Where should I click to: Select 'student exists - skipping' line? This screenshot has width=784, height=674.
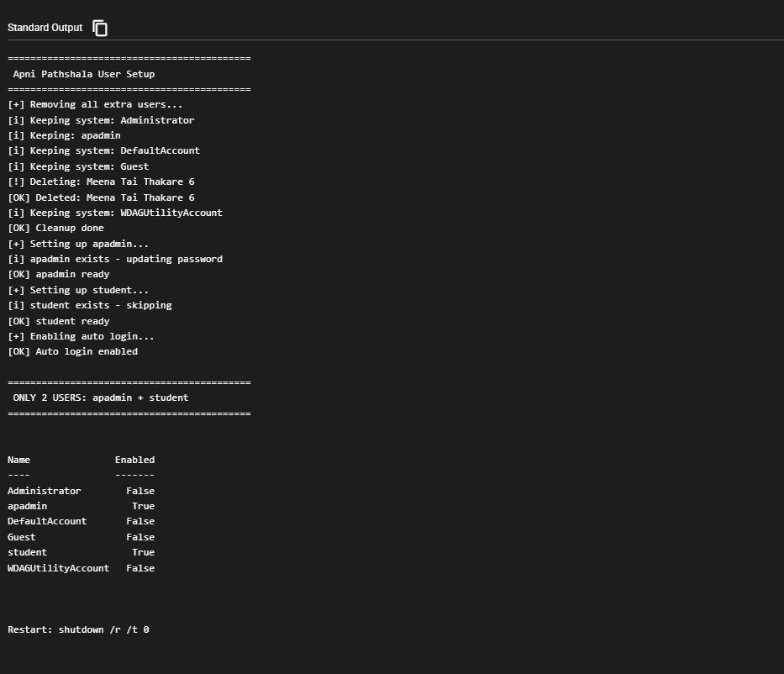90,305
